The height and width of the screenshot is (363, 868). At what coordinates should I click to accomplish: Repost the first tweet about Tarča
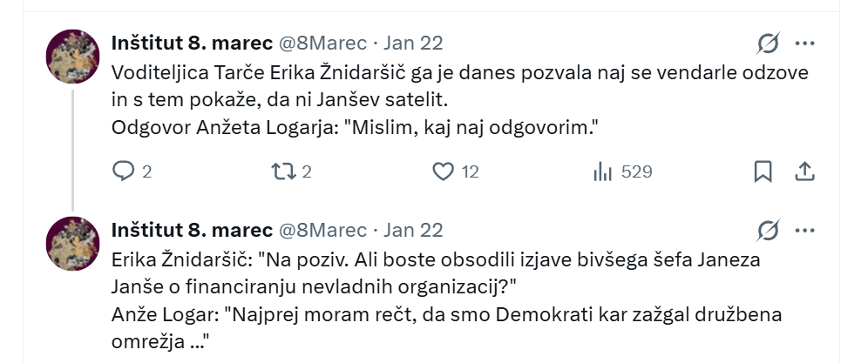click(x=285, y=171)
